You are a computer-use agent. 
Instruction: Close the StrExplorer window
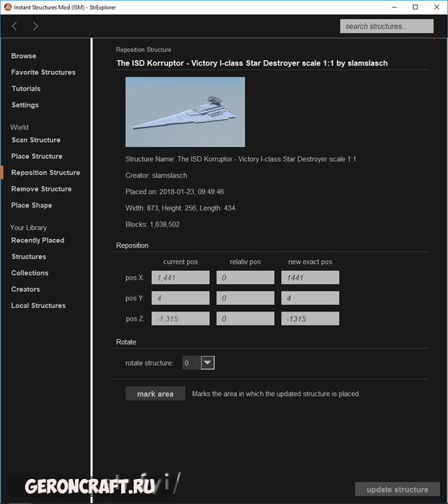click(x=436, y=7)
